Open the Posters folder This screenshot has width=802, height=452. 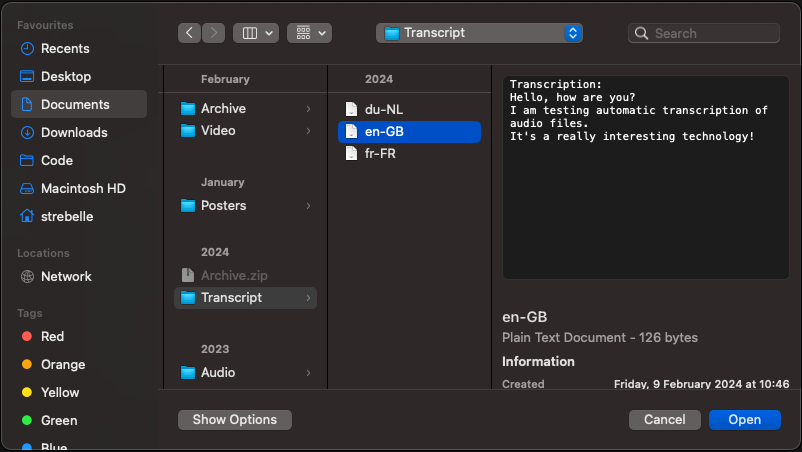coord(246,206)
